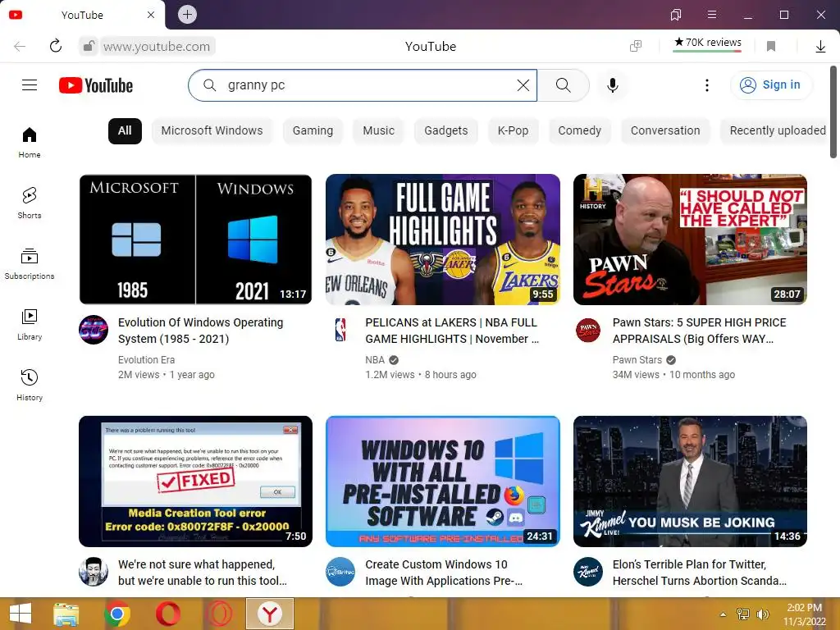Click the YouTube logo
Viewport: 840px width, 630px height.
(96, 85)
